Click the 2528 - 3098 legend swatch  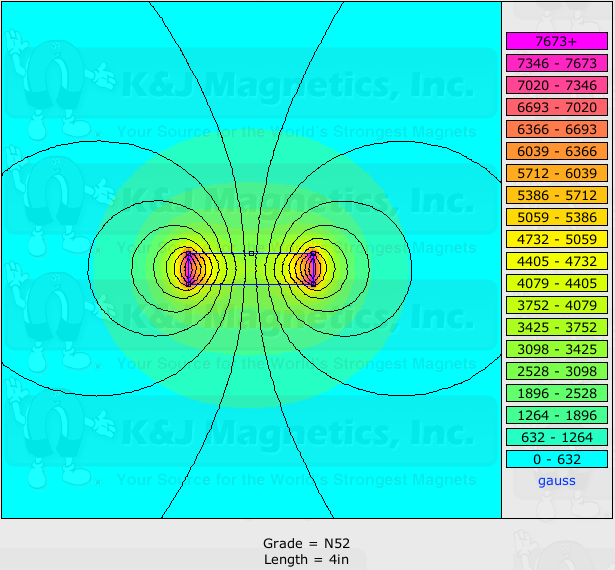557,371
